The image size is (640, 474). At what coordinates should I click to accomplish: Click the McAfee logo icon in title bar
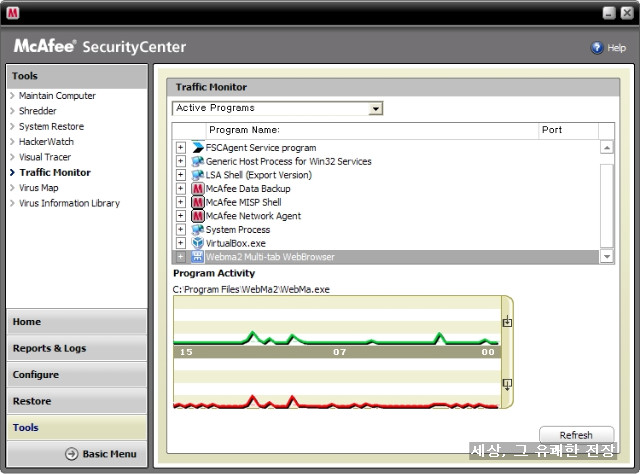[x=13, y=13]
